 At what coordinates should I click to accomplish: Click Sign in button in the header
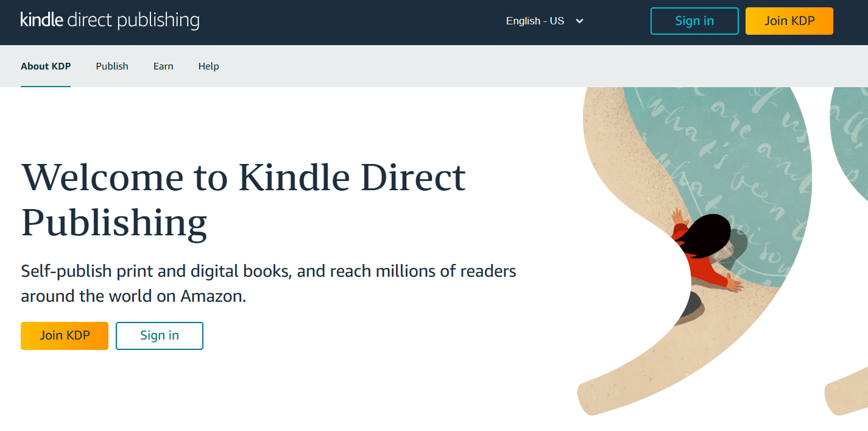(x=694, y=21)
